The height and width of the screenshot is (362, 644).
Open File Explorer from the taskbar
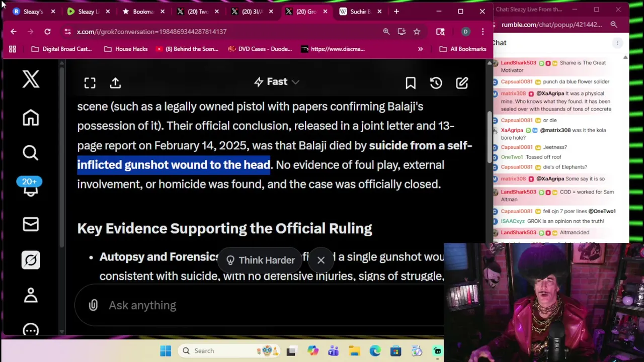354,350
